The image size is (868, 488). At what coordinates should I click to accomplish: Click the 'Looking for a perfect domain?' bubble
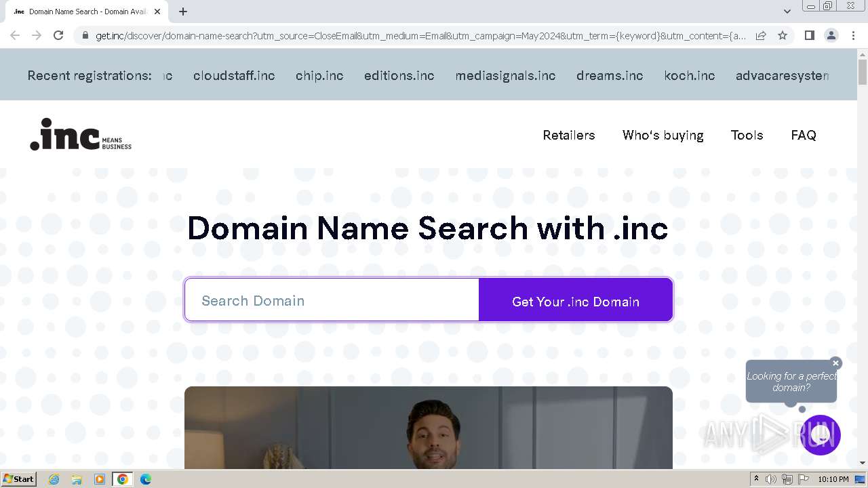(x=791, y=382)
